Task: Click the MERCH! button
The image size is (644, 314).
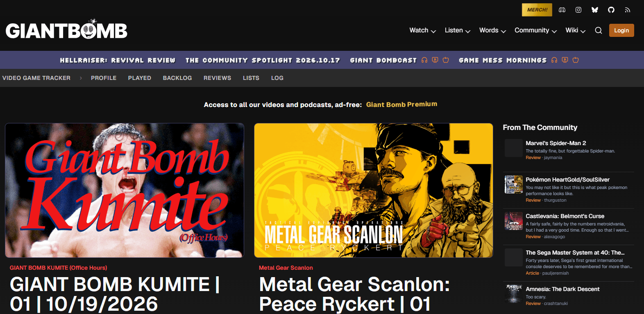Action: (537, 10)
